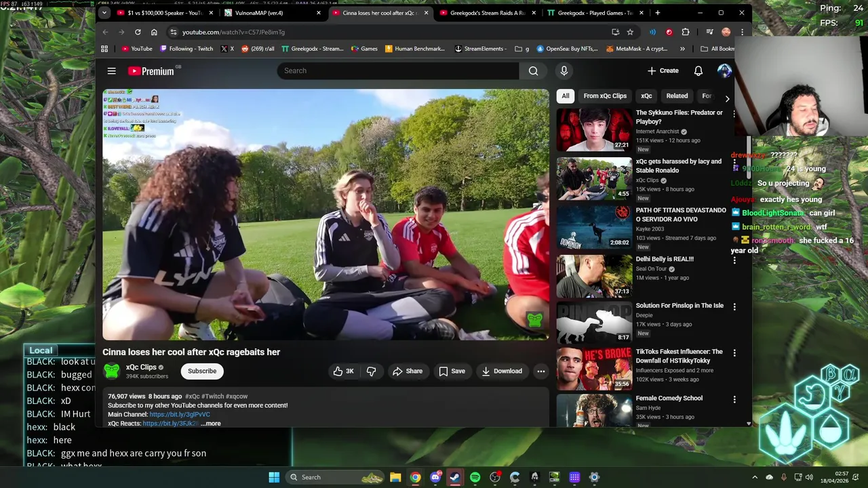Open the Chrome profile avatar

pyautogui.click(x=726, y=32)
